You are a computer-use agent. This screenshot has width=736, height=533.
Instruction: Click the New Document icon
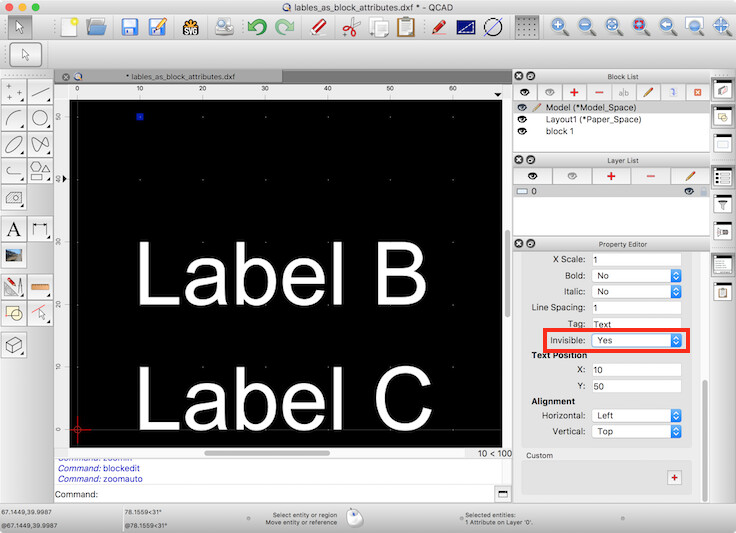tap(69, 27)
